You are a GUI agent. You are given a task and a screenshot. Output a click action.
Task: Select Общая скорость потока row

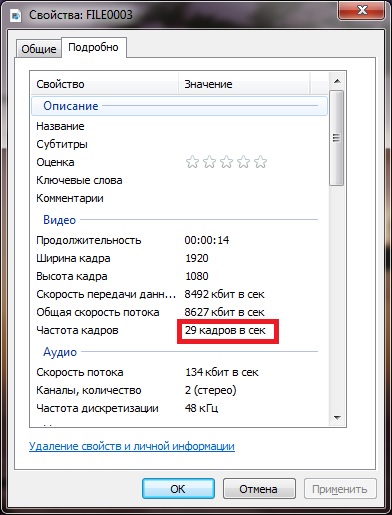[x=179, y=312]
